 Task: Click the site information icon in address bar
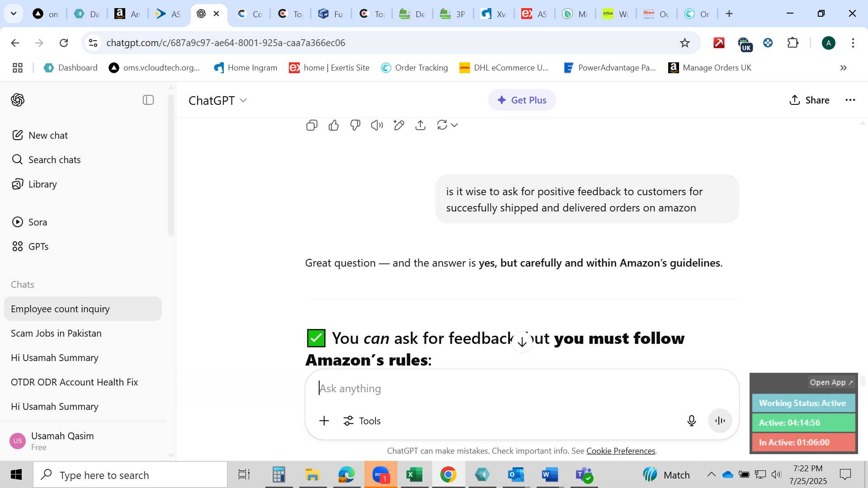click(x=93, y=42)
